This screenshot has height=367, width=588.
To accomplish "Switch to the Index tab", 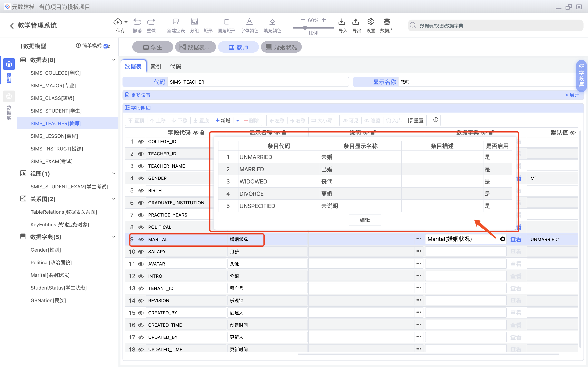I will click(x=156, y=66).
